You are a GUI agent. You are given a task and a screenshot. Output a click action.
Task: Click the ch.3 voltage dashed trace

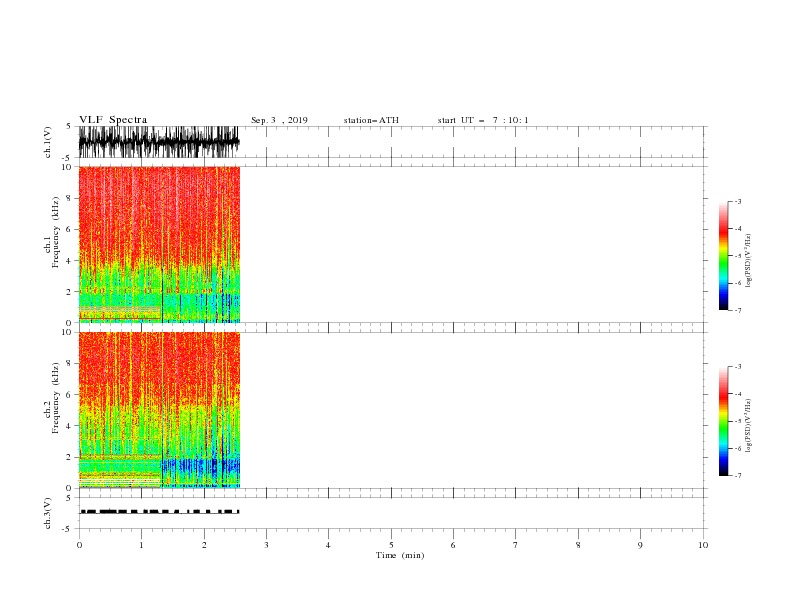pos(159,512)
